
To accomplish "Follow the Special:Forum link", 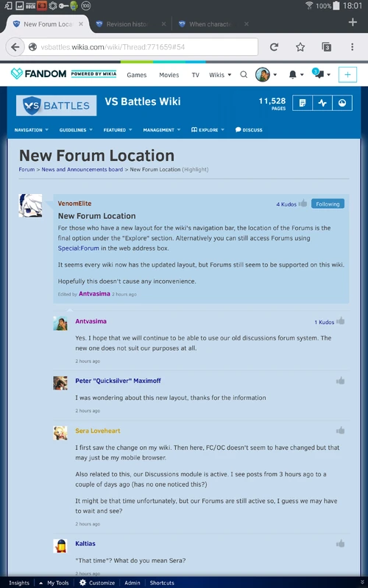I will [79, 248].
